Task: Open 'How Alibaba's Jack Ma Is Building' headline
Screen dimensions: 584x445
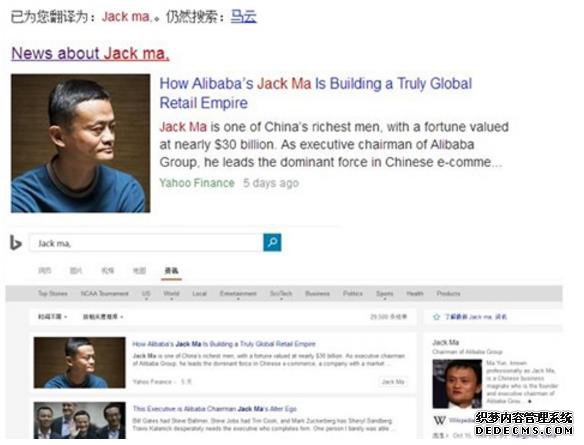Action: click(315, 93)
